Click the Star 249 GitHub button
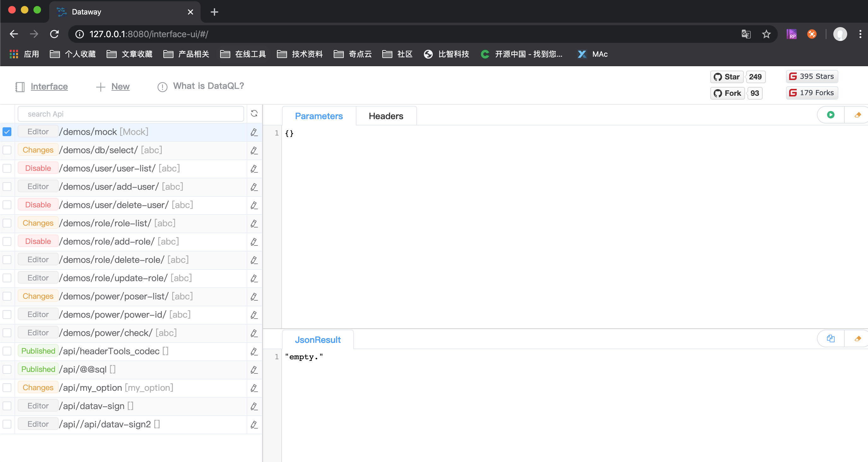 tap(726, 77)
